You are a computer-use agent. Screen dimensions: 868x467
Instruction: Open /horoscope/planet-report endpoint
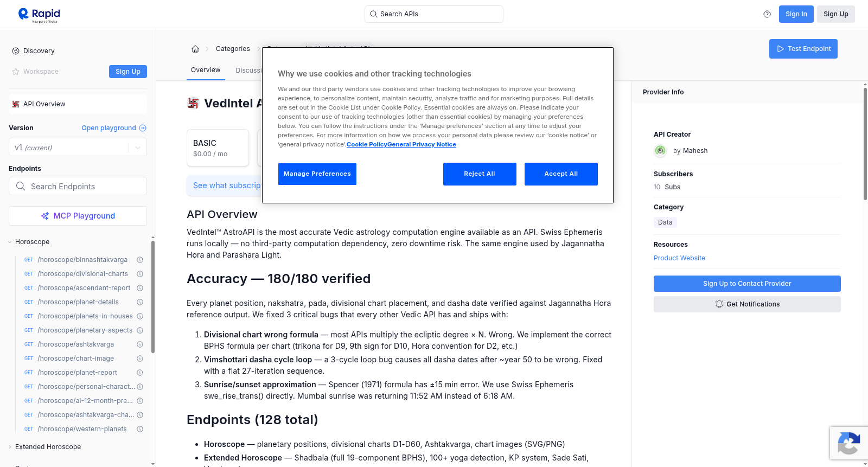tap(77, 373)
